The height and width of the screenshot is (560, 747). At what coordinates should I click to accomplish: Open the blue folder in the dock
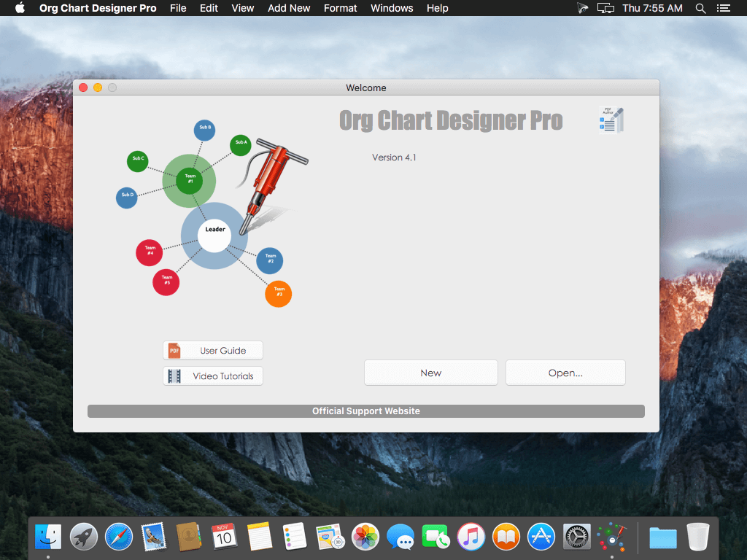[662, 537]
